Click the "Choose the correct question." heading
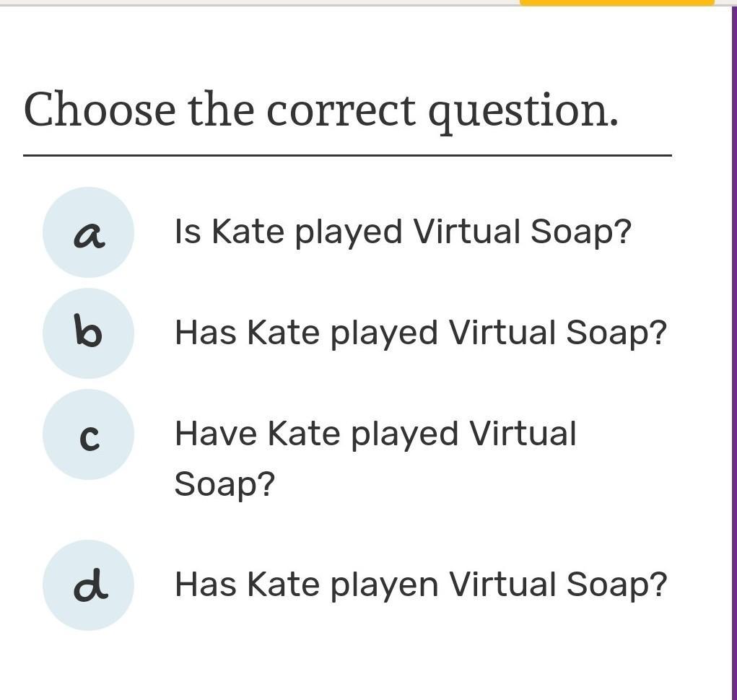737x700 pixels. coord(321,110)
